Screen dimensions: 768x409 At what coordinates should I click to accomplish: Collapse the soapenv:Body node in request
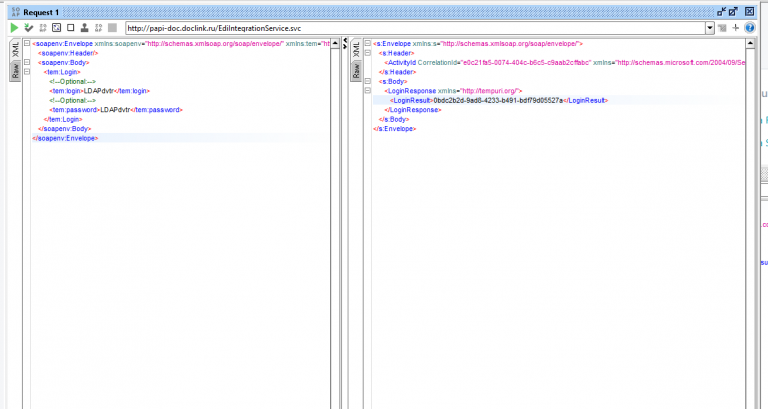(27, 62)
